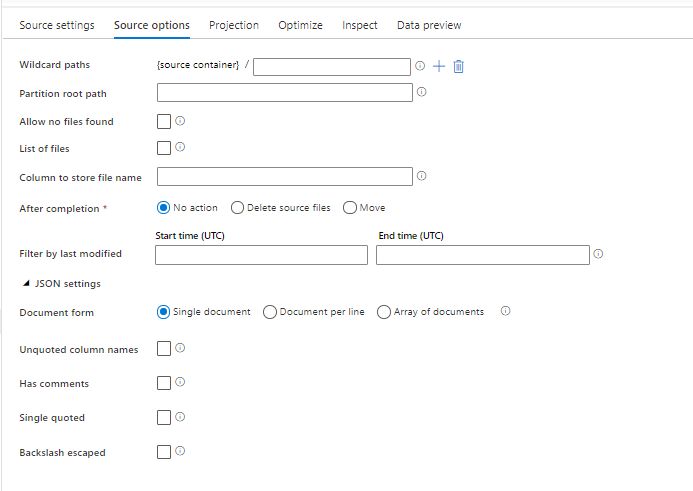Viewport: 693px width, 491px height.
Task: Delete wildcard path with trash icon
Action: (x=458, y=66)
